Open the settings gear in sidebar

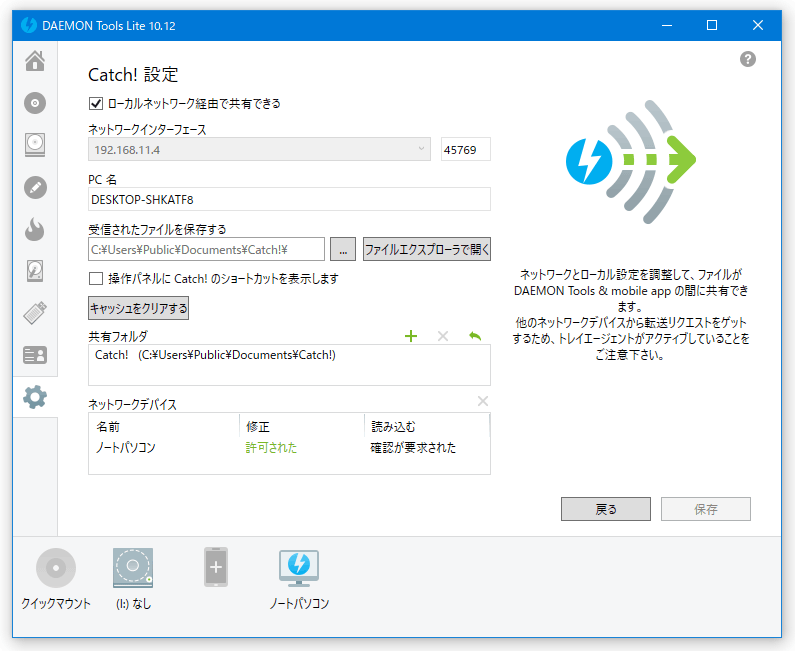click(x=35, y=397)
